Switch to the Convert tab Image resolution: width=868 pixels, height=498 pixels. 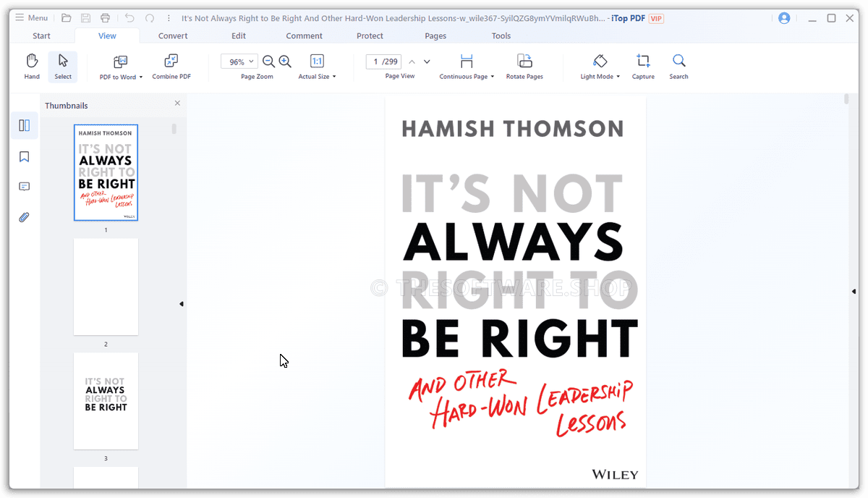[173, 35]
